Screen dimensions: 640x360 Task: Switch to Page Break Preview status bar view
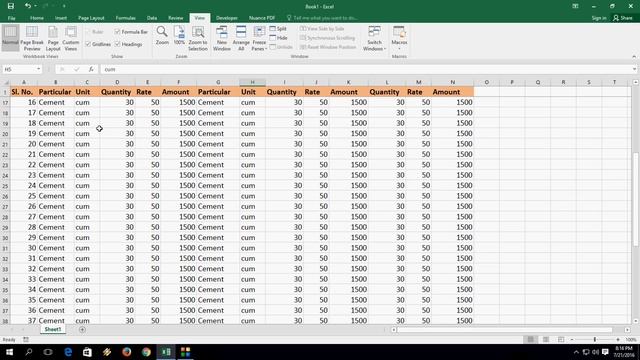pyautogui.click(x=561, y=340)
